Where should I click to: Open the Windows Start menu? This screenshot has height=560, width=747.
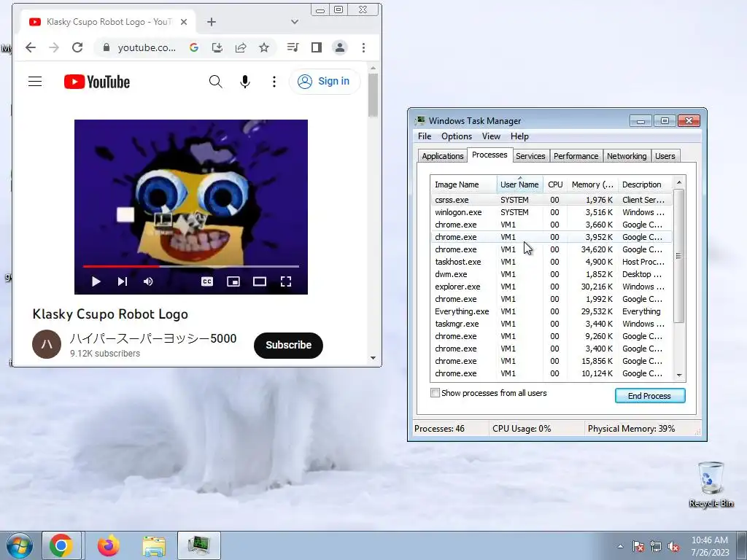[x=20, y=545]
